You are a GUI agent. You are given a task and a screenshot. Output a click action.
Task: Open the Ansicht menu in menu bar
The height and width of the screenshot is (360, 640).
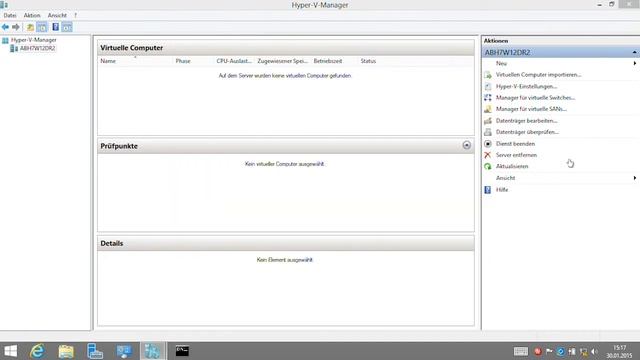coord(57,15)
